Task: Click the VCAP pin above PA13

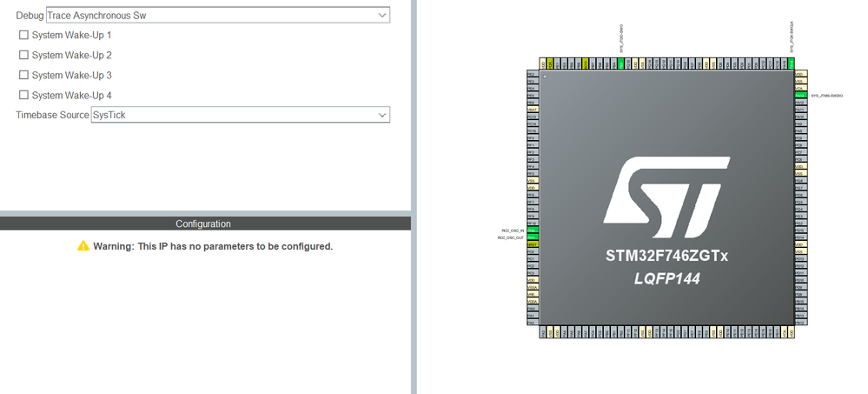Action: click(800, 88)
